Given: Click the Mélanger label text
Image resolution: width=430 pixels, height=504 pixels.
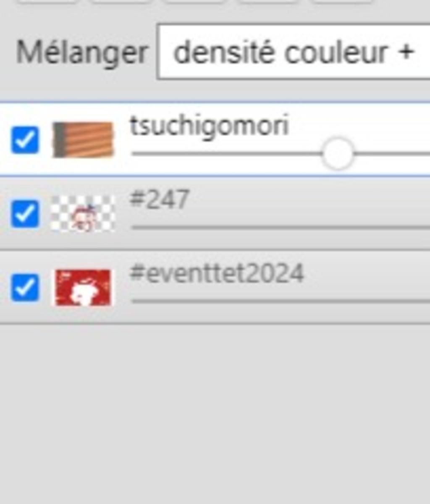Looking at the screenshot, I should pyautogui.click(x=82, y=52).
